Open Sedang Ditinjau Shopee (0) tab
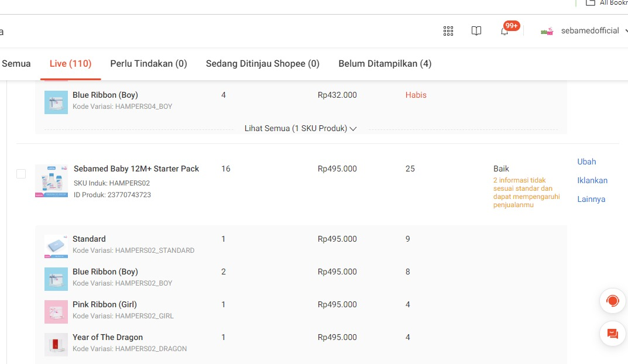 click(263, 64)
